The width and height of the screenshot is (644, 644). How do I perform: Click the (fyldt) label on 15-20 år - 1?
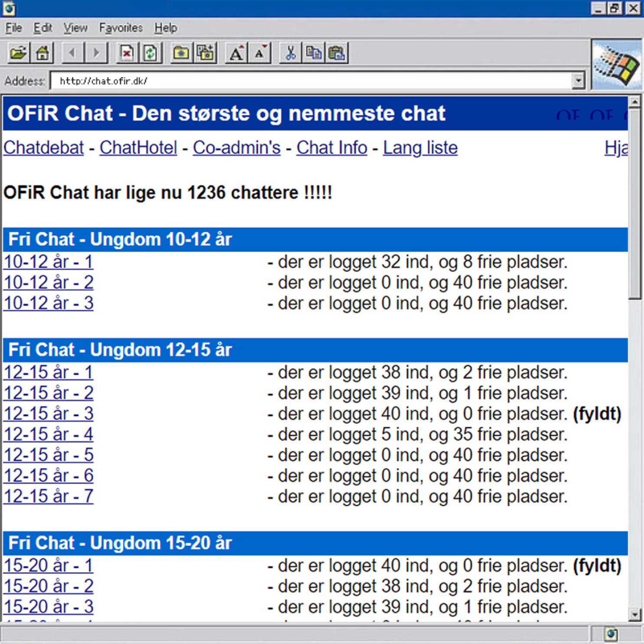pyautogui.click(x=597, y=566)
